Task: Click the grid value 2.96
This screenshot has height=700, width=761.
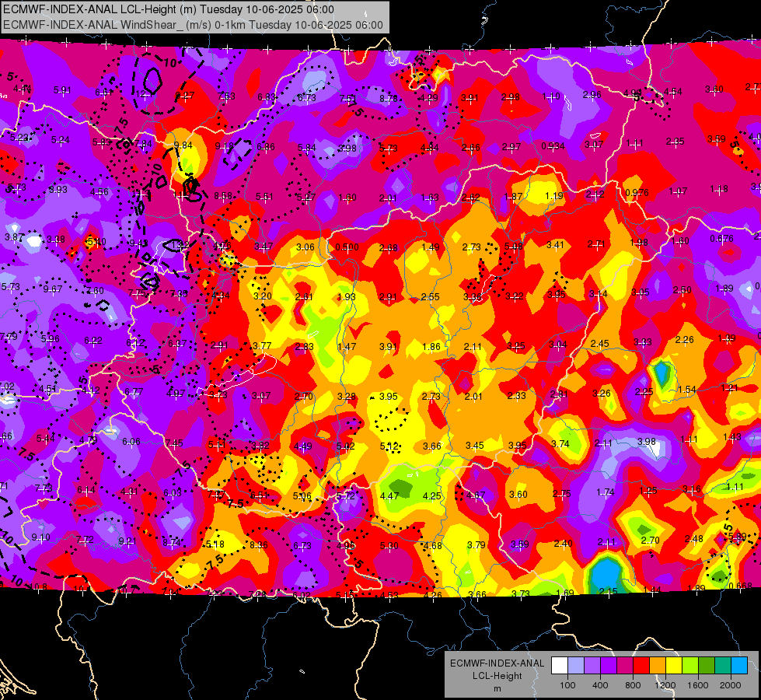Action: [x=592, y=95]
